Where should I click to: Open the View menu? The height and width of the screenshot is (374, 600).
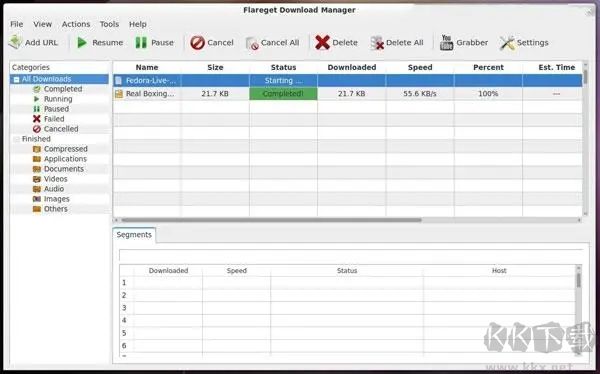pyautogui.click(x=42, y=24)
